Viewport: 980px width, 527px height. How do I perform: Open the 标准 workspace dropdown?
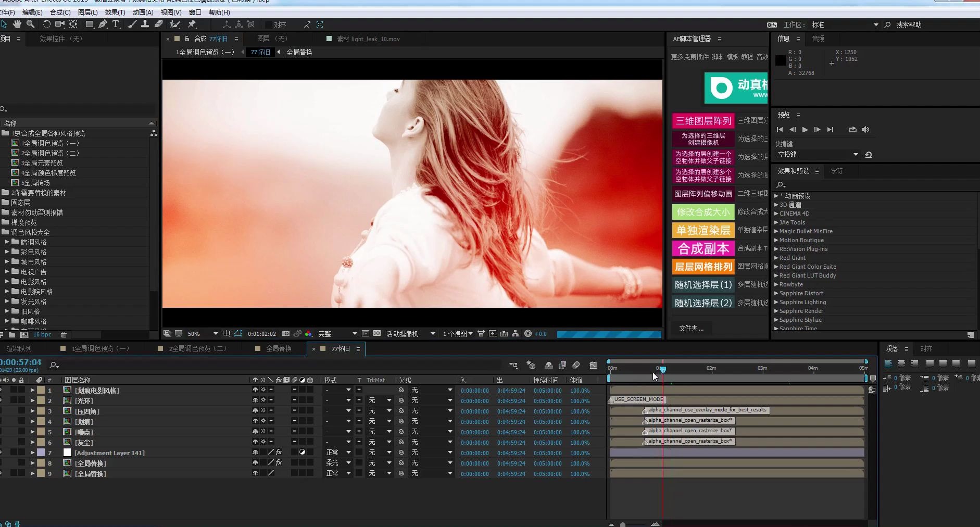coord(845,24)
